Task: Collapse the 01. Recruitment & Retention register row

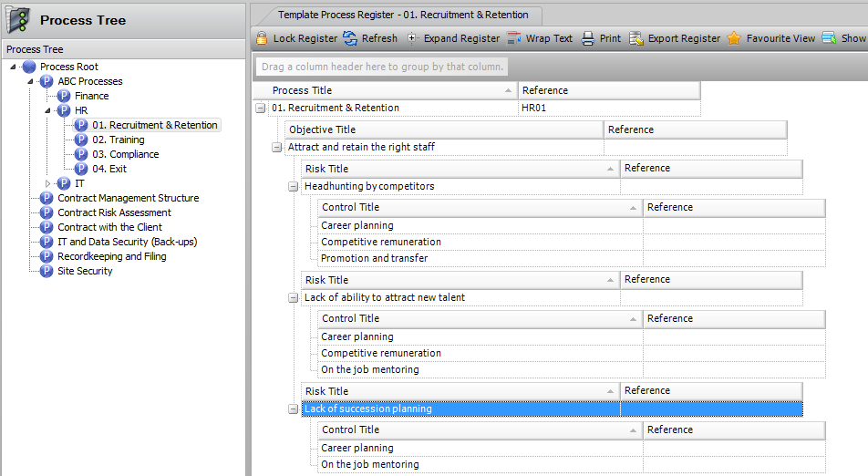Action: tap(260, 108)
